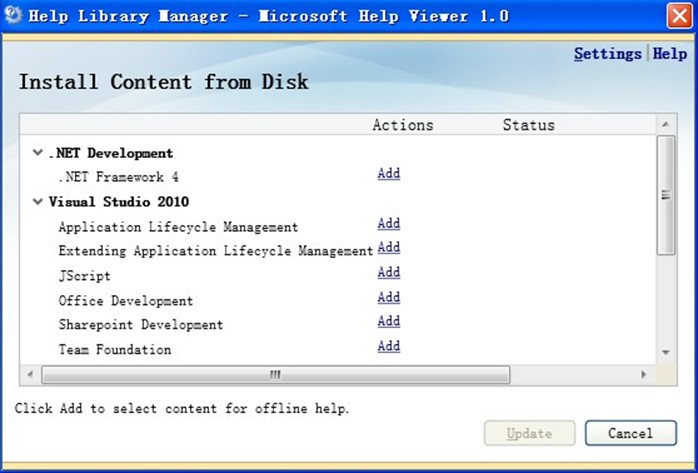
Task: Add .NET Framework 4 content
Action: click(x=389, y=174)
